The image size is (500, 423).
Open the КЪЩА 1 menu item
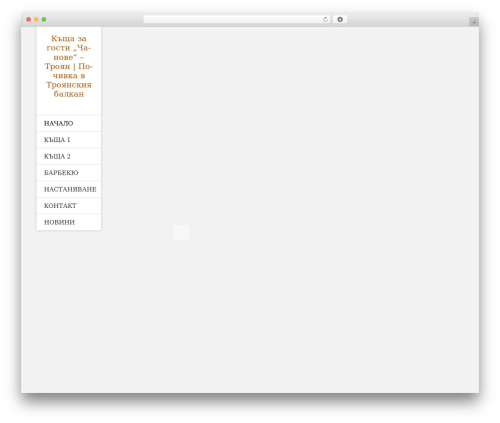click(69, 140)
